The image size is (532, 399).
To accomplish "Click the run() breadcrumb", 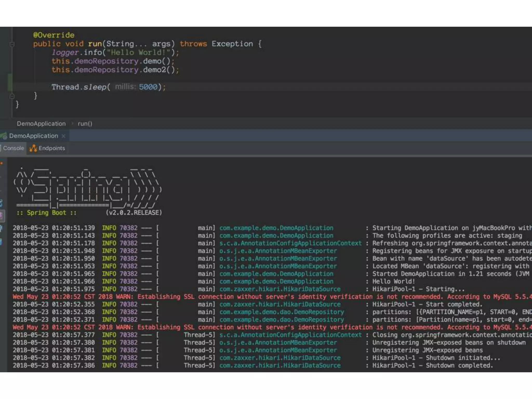I will coord(85,124).
